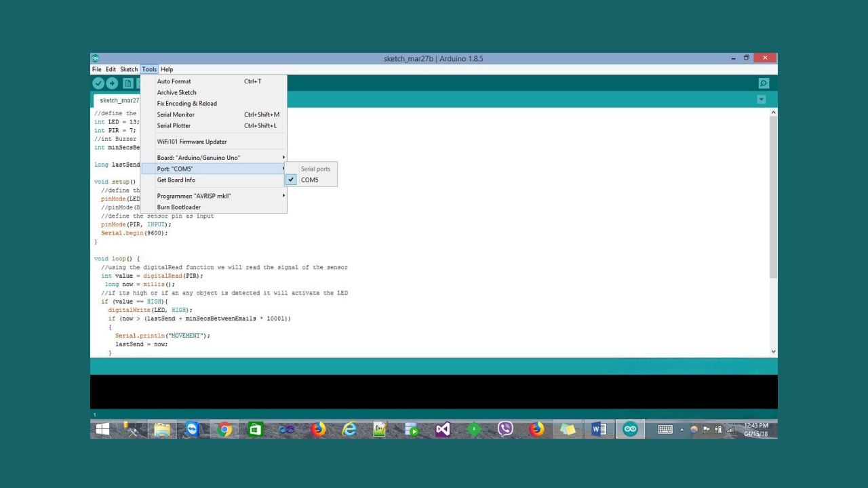Viewport: 868px width, 488px height.
Task: Click the lastSend = now; line
Action: pyautogui.click(x=141, y=344)
